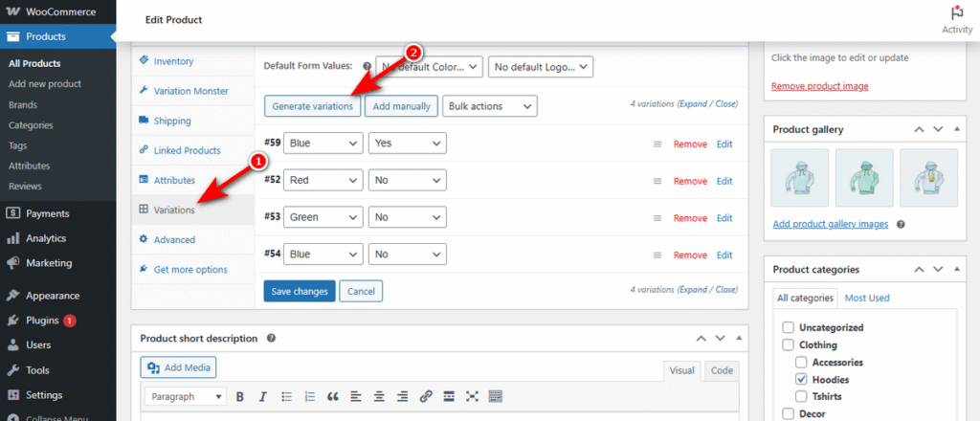Click the Plugins plug icon
Screen dimensions: 980x421
pos(13,321)
